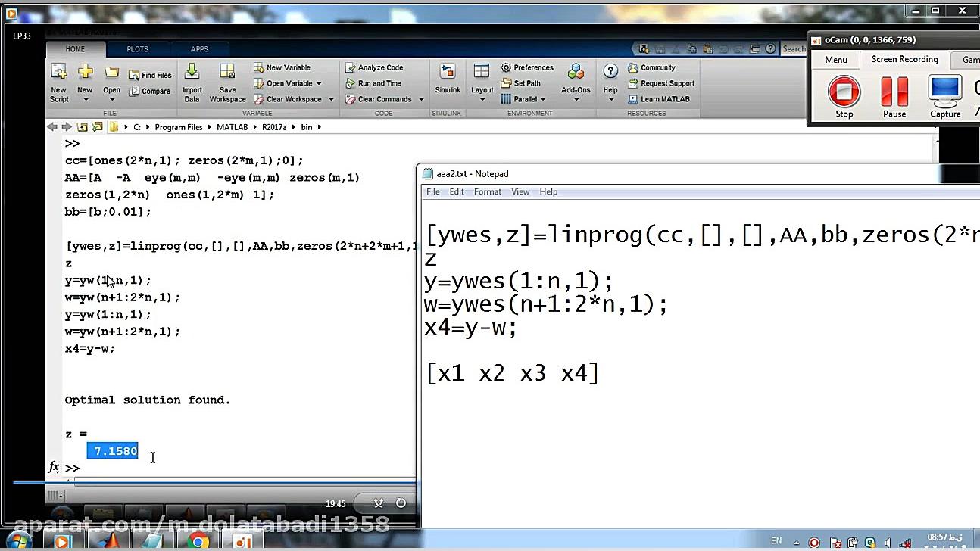980x551 pixels.
Task: Click the New Script icon in MATLAB
Action: (x=59, y=72)
